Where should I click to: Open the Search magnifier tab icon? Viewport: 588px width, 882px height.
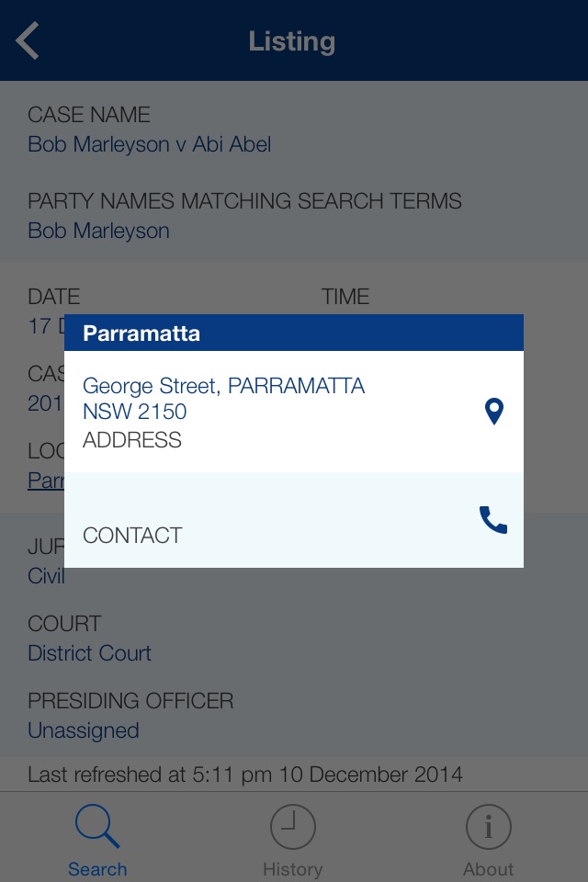(x=97, y=827)
